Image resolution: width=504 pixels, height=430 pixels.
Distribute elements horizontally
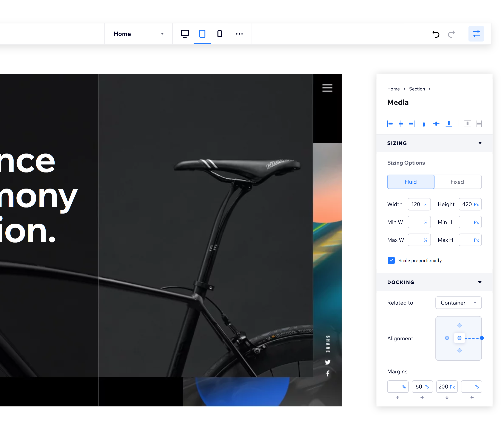tap(479, 123)
